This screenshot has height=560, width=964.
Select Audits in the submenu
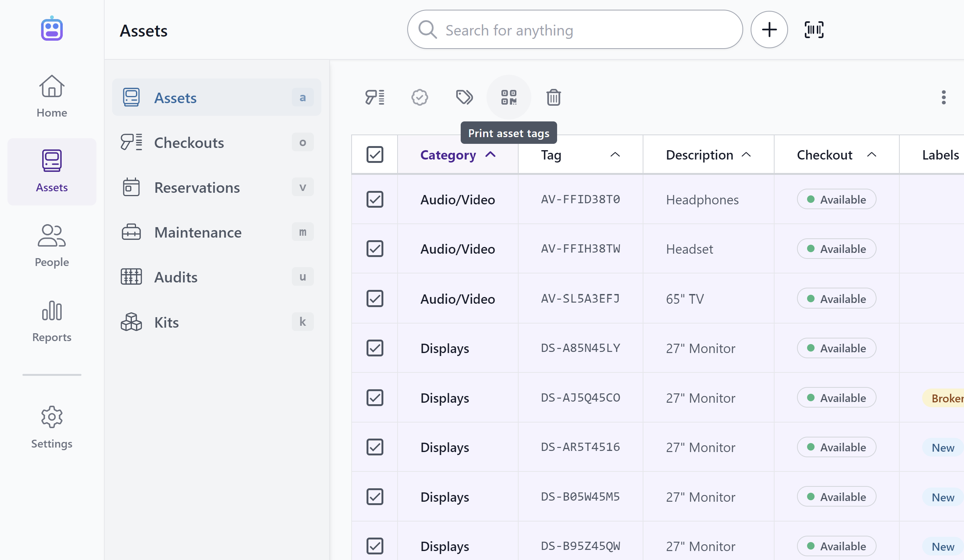click(216, 276)
